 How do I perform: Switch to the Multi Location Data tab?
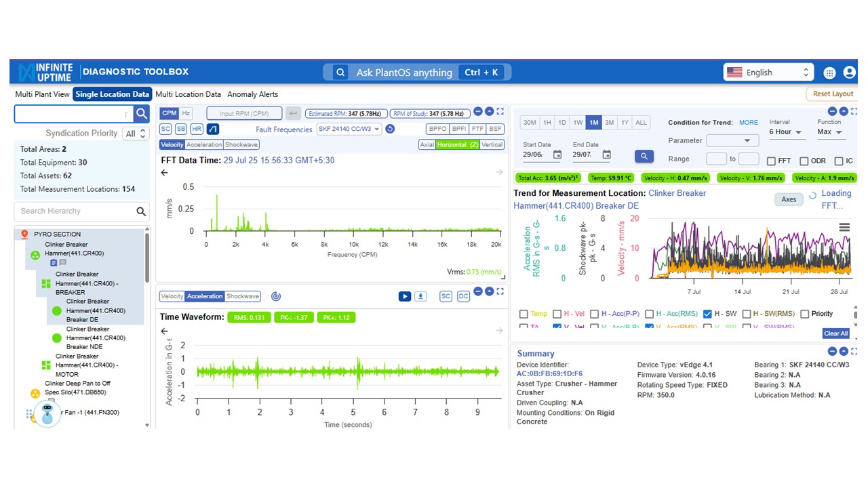coord(188,94)
